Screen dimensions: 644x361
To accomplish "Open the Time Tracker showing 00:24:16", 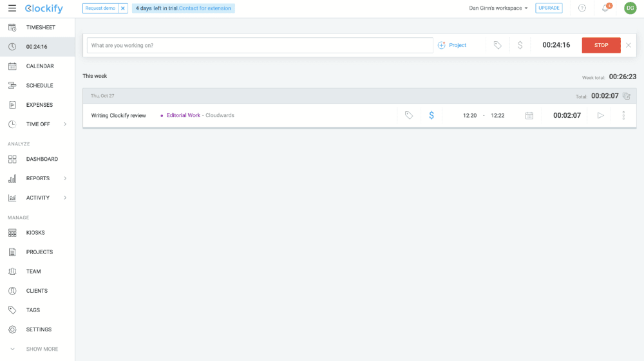I will [37, 47].
